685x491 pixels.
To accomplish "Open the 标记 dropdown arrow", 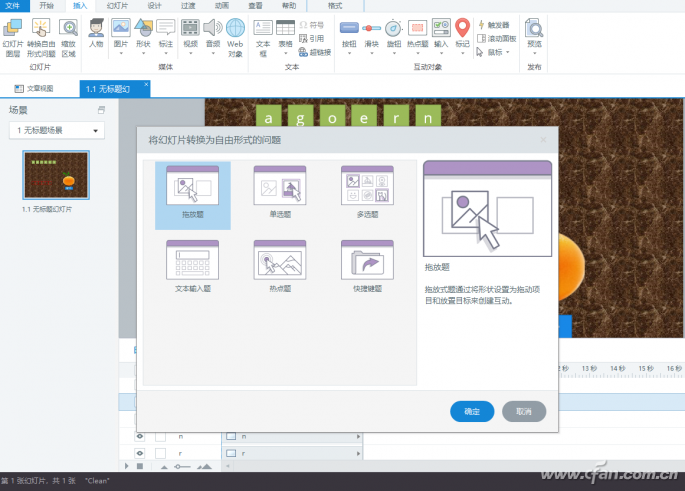I will pyautogui.click(x=463, y=53).
